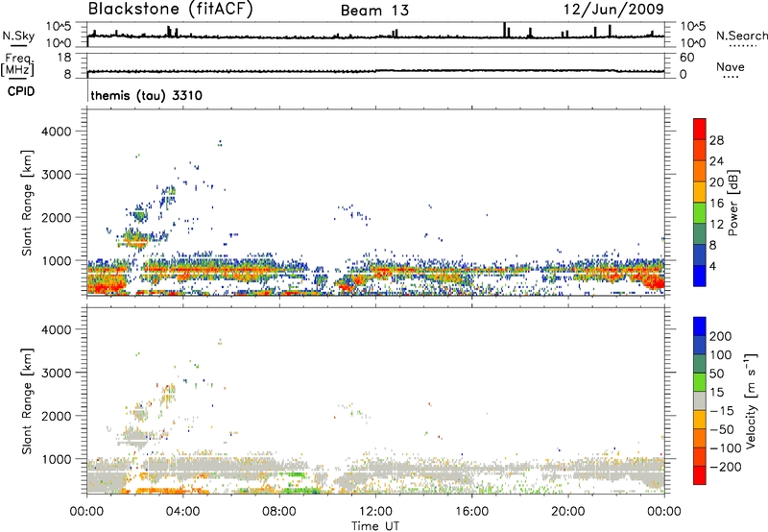The height and width of the screenshot is (532, 768).
Task: Click the '18' tick of the frequency axis
Action: [x=65, y=58]
